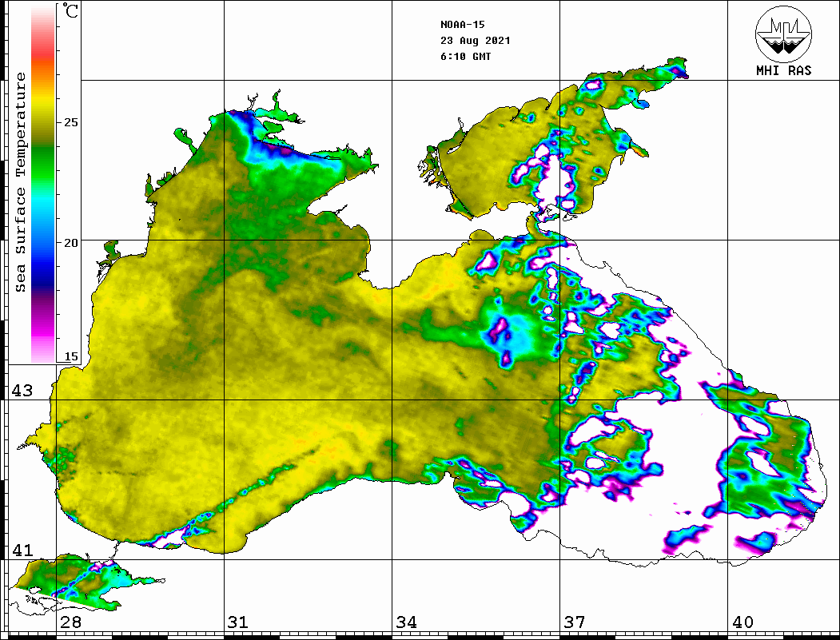Click the Sea Surface Temperature legend title
The image size is (840, 640).
point(20,182)
